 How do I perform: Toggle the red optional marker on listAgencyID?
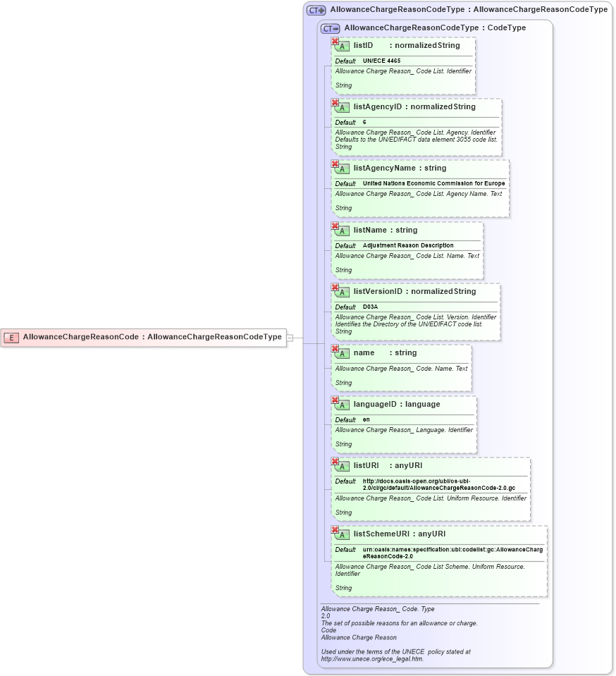tap(335, 102)
